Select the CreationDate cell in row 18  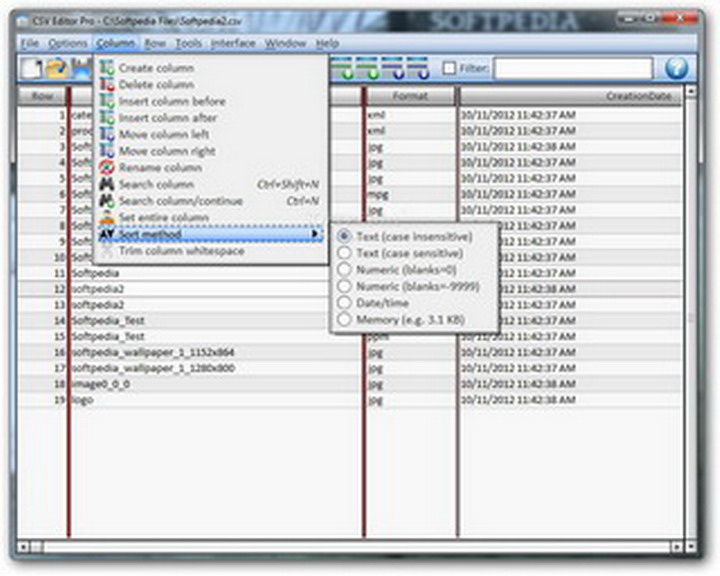pos(571,384)
